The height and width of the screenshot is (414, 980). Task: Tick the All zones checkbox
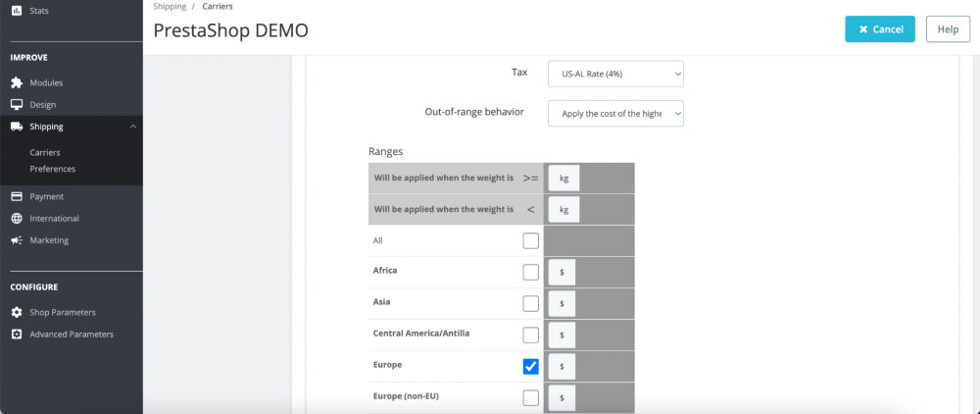(530, 240)
